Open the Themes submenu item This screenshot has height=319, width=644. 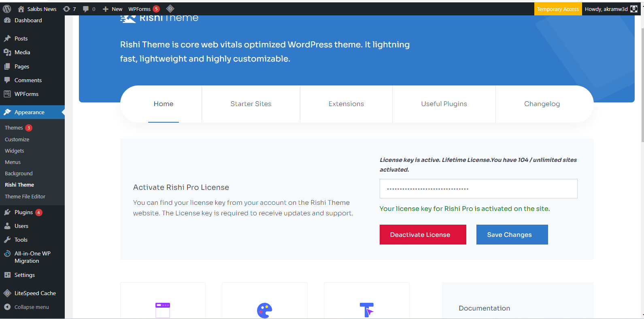pos(14,128)
